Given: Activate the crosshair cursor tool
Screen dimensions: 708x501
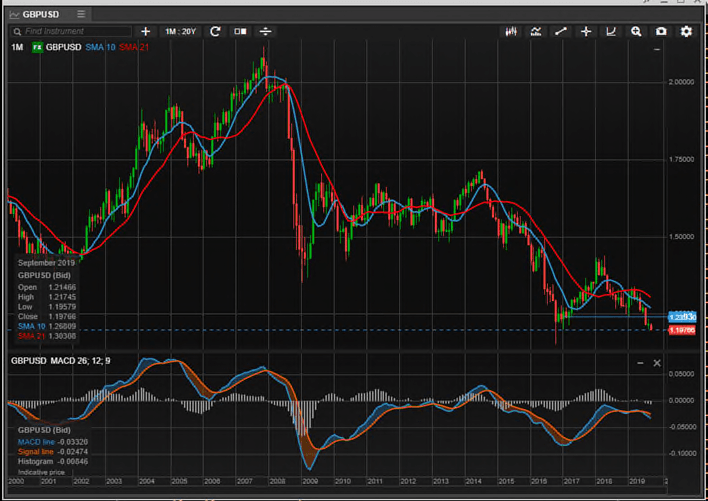Looking at the screenshot, I should click(x=586, y=31).
